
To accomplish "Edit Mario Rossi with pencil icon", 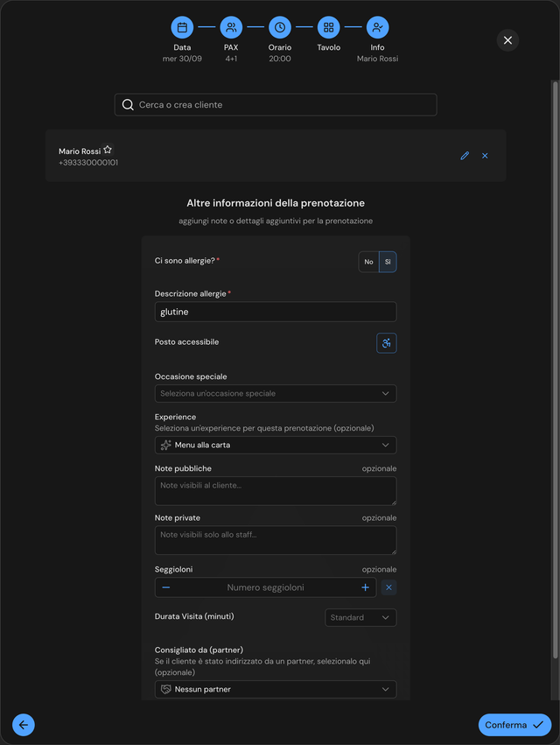I will pyautogui.click(x=465, y=156).
